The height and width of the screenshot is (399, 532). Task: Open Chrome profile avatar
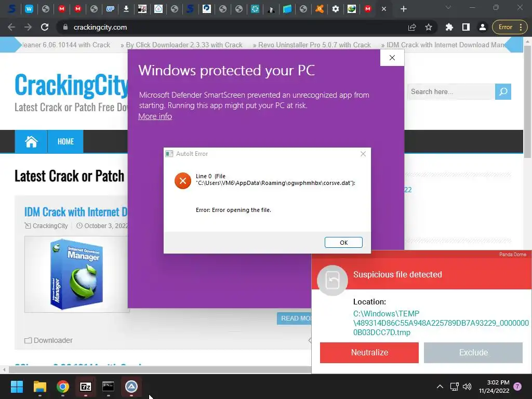coord(482,27)
